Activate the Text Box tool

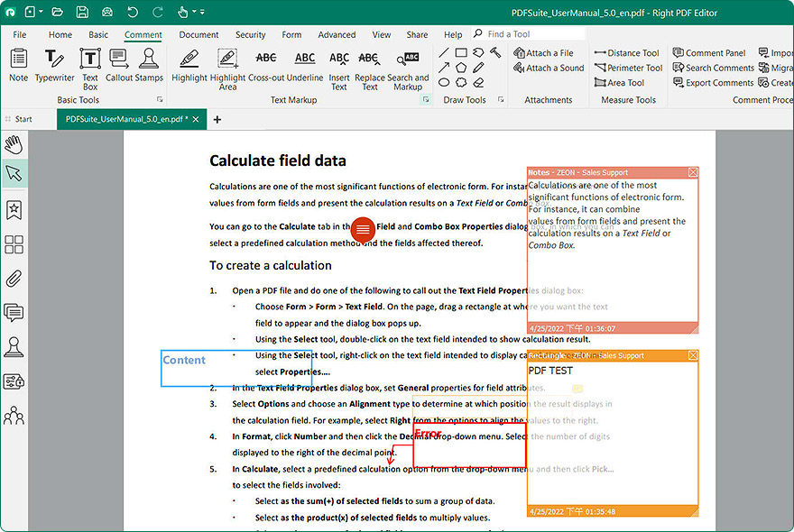(x=90, y=69)
